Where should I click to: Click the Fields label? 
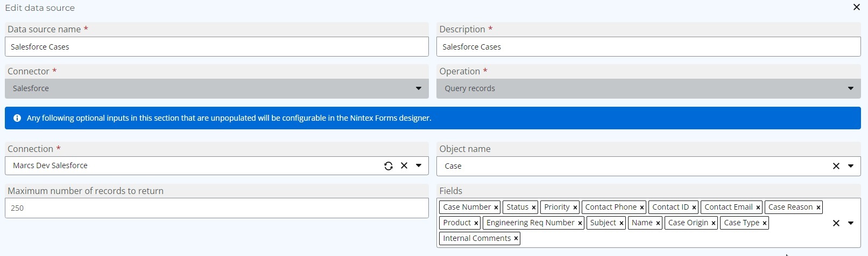[x=451, y=191]
